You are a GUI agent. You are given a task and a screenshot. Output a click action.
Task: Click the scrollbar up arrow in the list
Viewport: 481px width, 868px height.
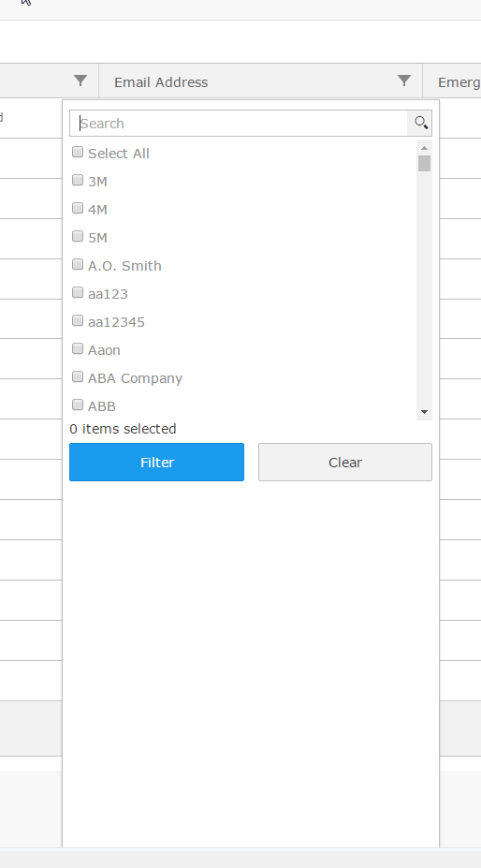coord(425,148)
